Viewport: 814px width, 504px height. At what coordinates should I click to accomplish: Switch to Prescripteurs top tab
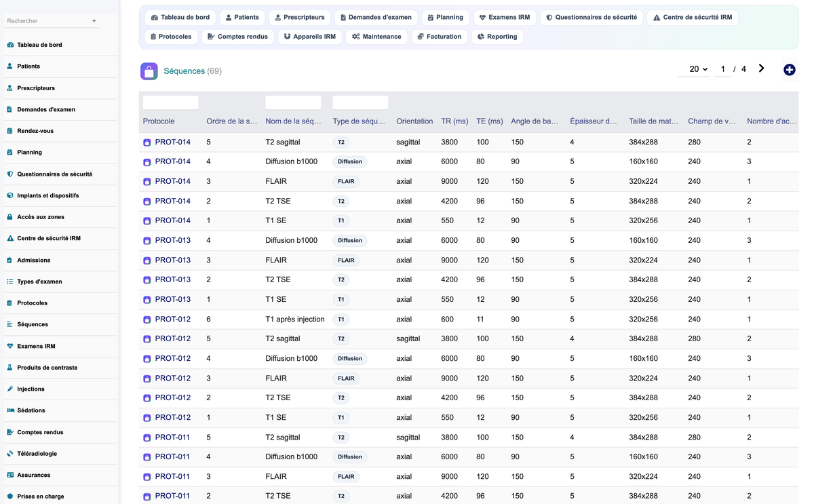[299, 18]
